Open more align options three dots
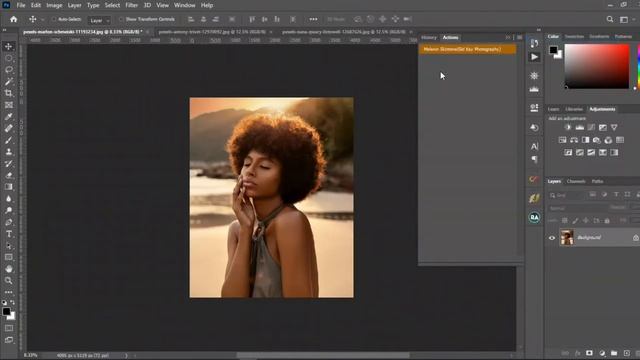This screenshot has height=360, width=640. (x=313, y=19)
